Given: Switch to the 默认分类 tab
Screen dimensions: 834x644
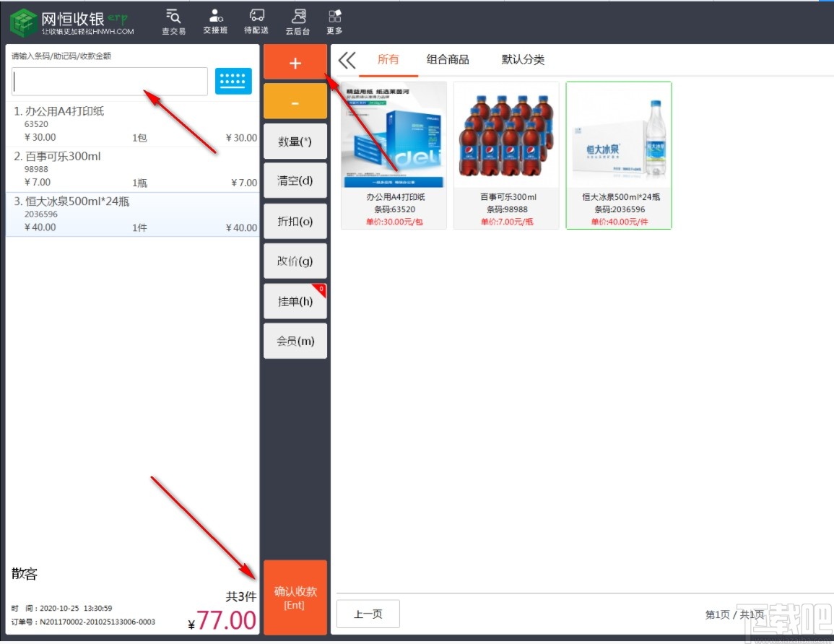Looking at the screenshot, I should [523, 59].
